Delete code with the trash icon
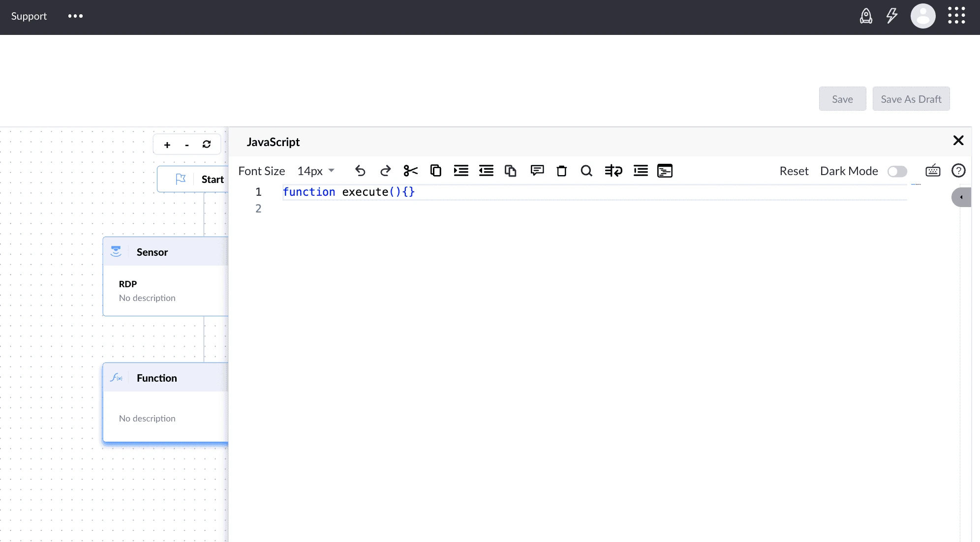The height and width of the screenshot is (542, 980). [x=561, y=171]
